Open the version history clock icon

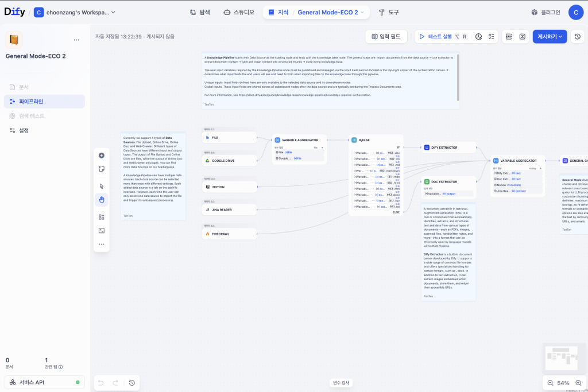click(578, 37)
